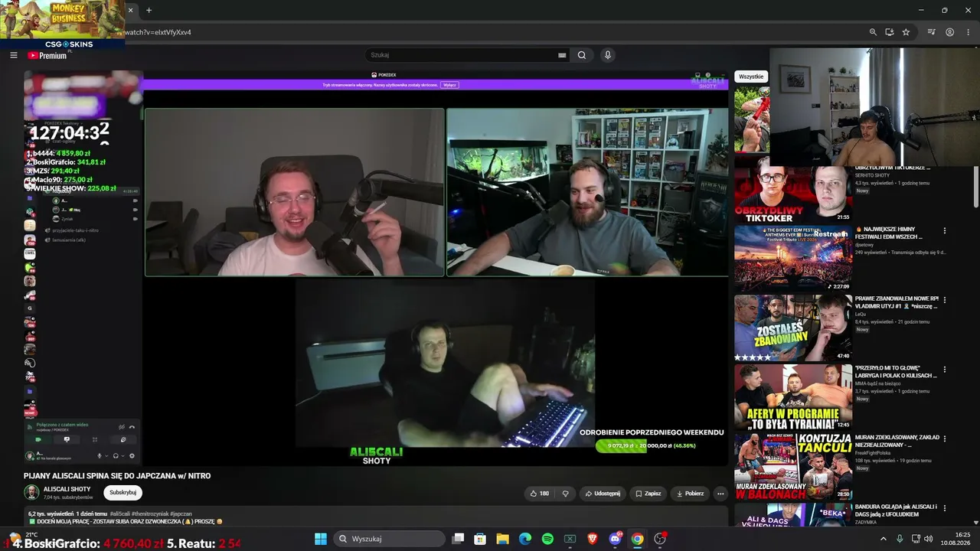Open Spotify from the taskbar
This screenshot has height=551, width=980.
click(547, 539)
